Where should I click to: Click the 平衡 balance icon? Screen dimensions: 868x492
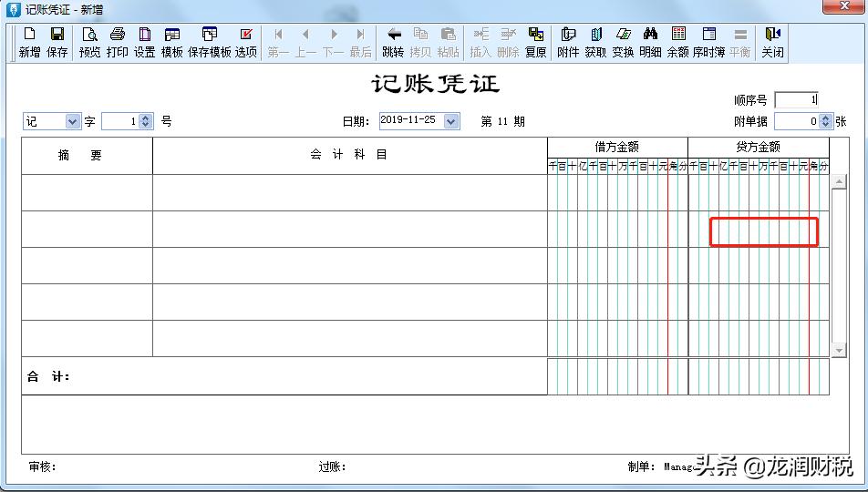tap(740, 43)
